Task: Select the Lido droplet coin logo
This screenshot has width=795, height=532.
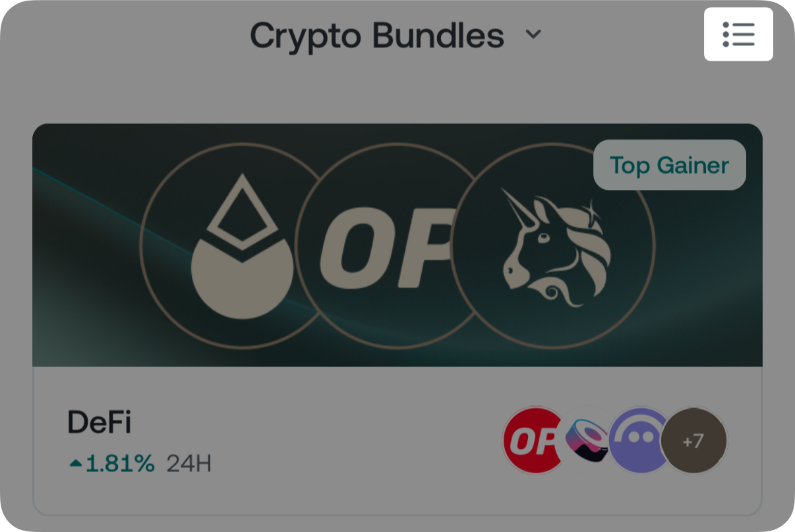Action: click(x=241, y=246)
